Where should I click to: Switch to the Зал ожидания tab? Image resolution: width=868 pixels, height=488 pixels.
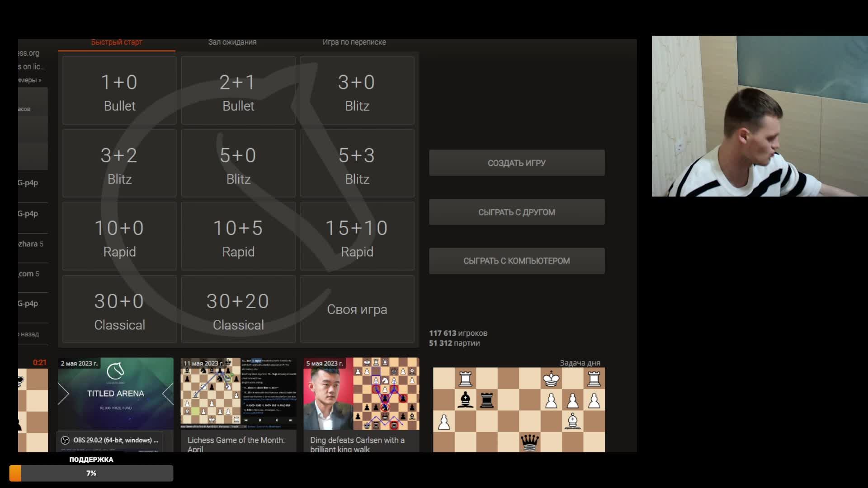232,42
